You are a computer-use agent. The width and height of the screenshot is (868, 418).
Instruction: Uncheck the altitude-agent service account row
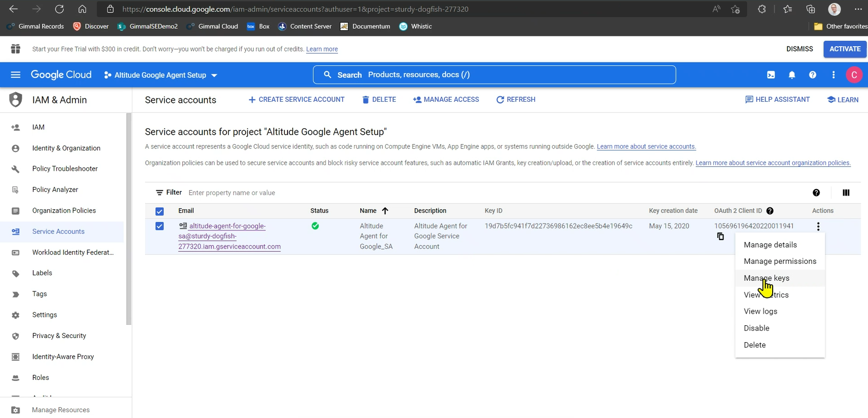(159, 226)
